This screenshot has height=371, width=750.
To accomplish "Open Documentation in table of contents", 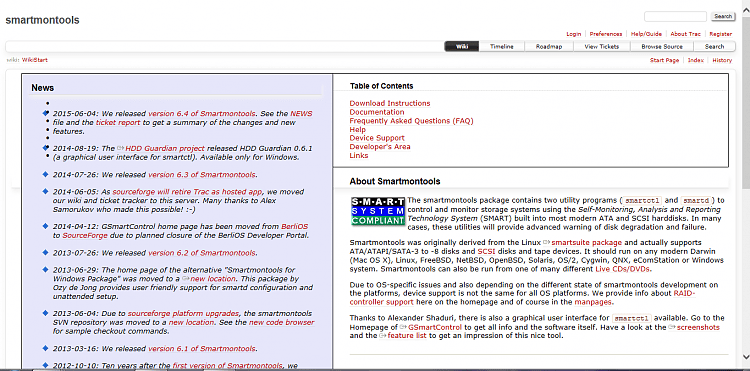I will pos(377,112).
